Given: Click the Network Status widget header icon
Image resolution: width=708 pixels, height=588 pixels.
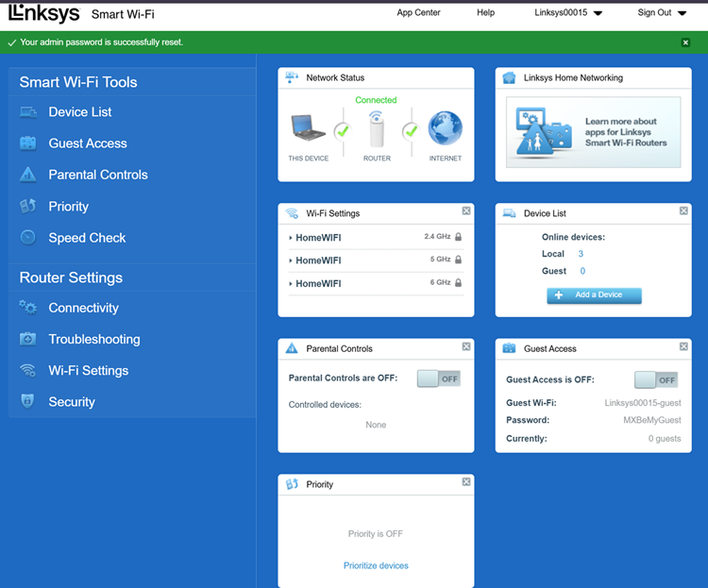Looking at the screenshot, I should [x=292, y=77].
